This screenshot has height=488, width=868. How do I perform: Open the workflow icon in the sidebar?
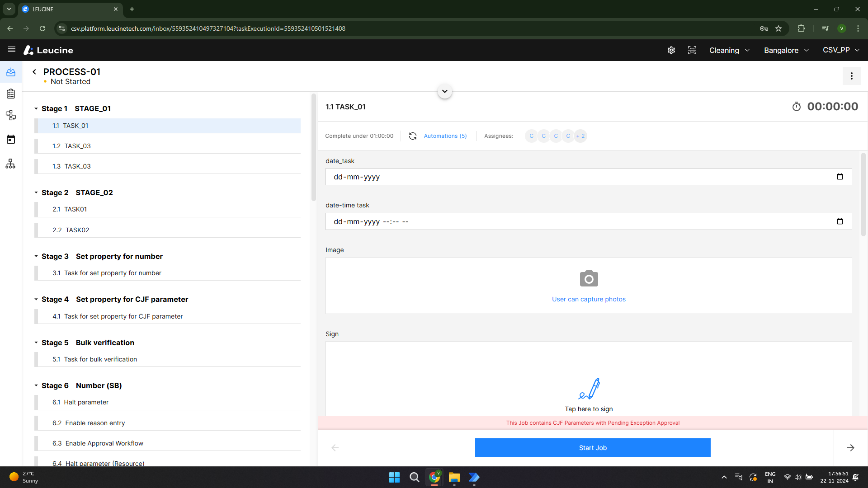pos(10,115)
